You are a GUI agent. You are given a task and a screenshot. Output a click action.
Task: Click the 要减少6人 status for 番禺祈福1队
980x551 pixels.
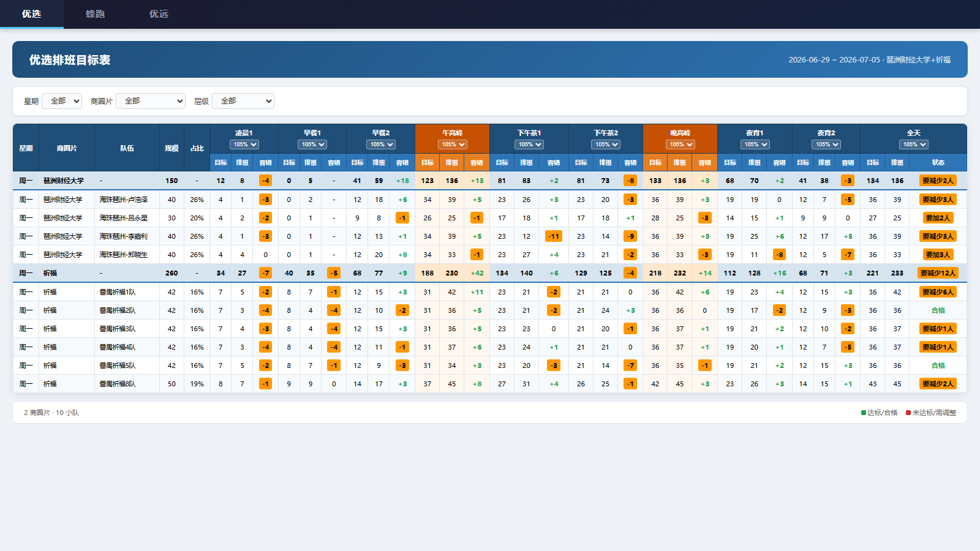938,292
